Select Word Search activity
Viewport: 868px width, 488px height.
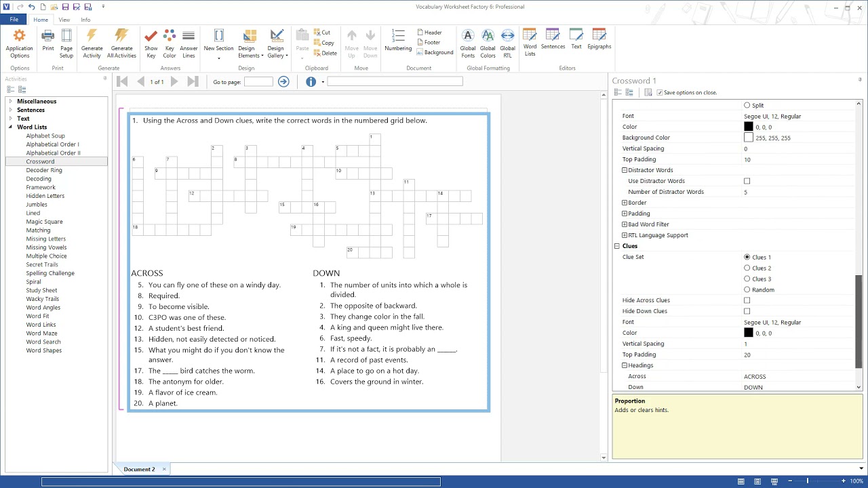pyautogui.click(x=43, y=342)
